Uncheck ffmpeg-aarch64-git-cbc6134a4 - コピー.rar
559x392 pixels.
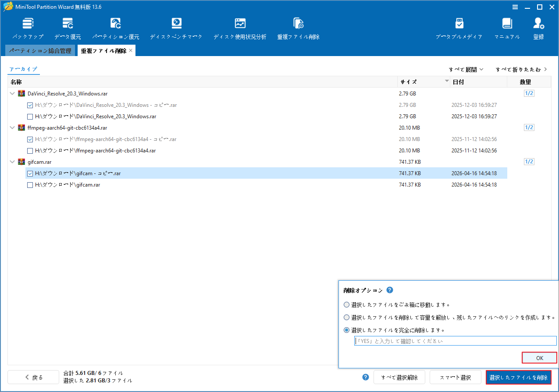pos(30,139)
